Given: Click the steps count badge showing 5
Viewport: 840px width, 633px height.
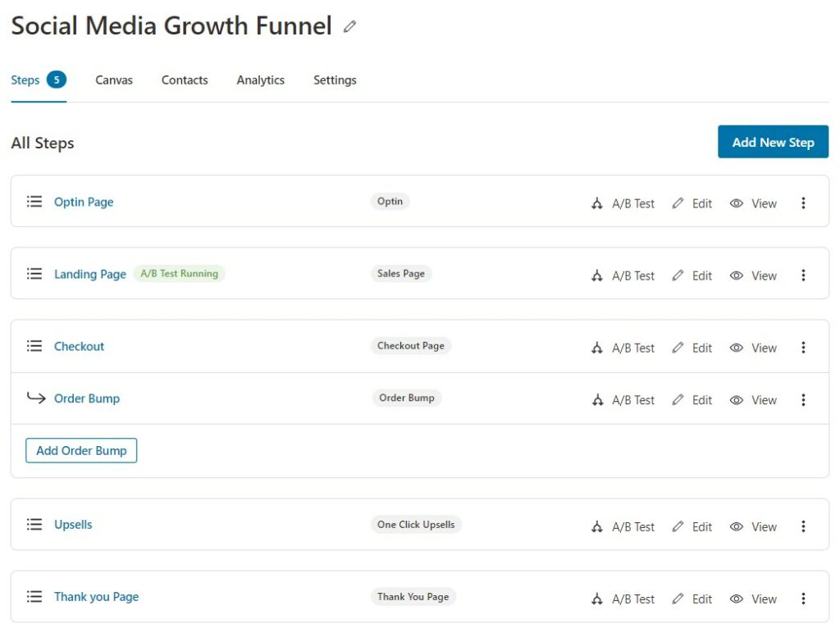Looking at the screenshot, I should pyautogui.click(x=57, y=80).
